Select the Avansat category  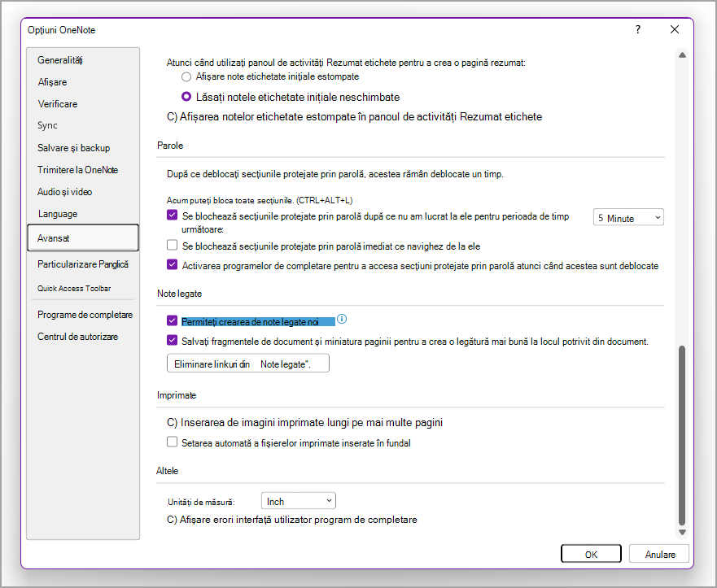click(x=83, y=237)
